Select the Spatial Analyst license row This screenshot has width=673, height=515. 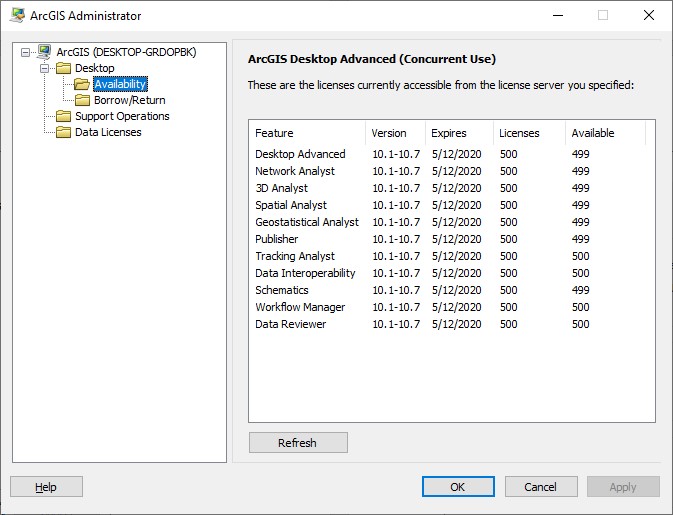pyautogui.click(x=451, y=205)
